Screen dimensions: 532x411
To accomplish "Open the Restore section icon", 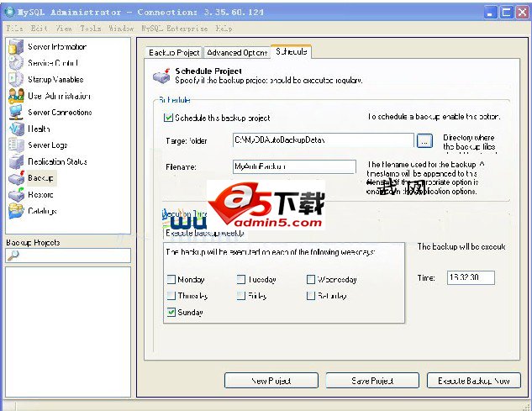I will (x=16, y=194).
